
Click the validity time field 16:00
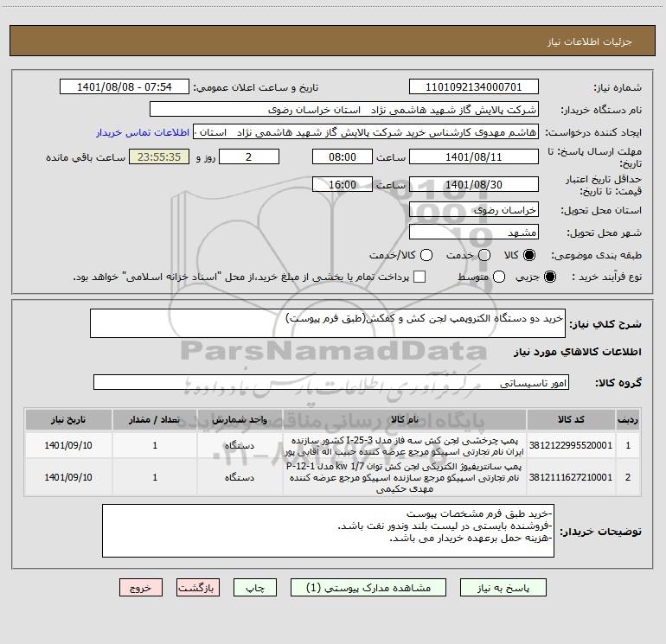[x=343, y=184]
